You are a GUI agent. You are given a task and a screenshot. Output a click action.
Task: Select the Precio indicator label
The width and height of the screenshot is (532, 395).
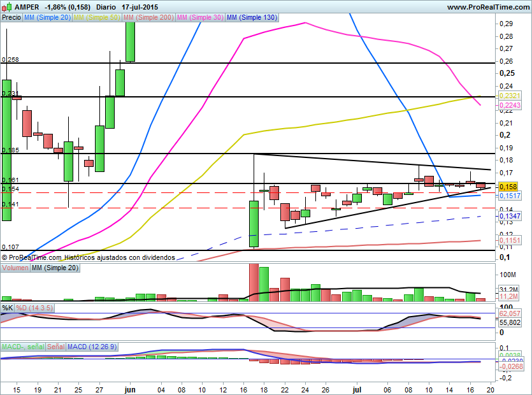point(11,18)
